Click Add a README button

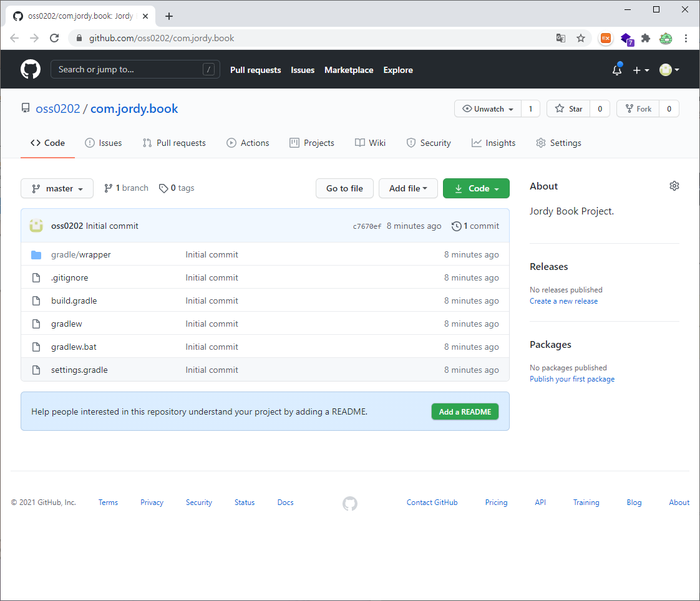465,412
